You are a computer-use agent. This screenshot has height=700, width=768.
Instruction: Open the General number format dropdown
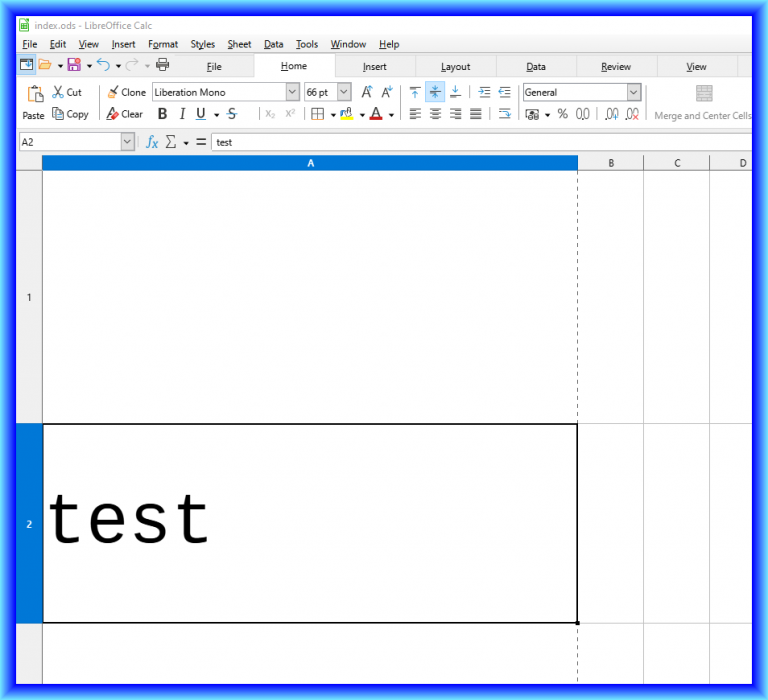click(x=634, y=92)
